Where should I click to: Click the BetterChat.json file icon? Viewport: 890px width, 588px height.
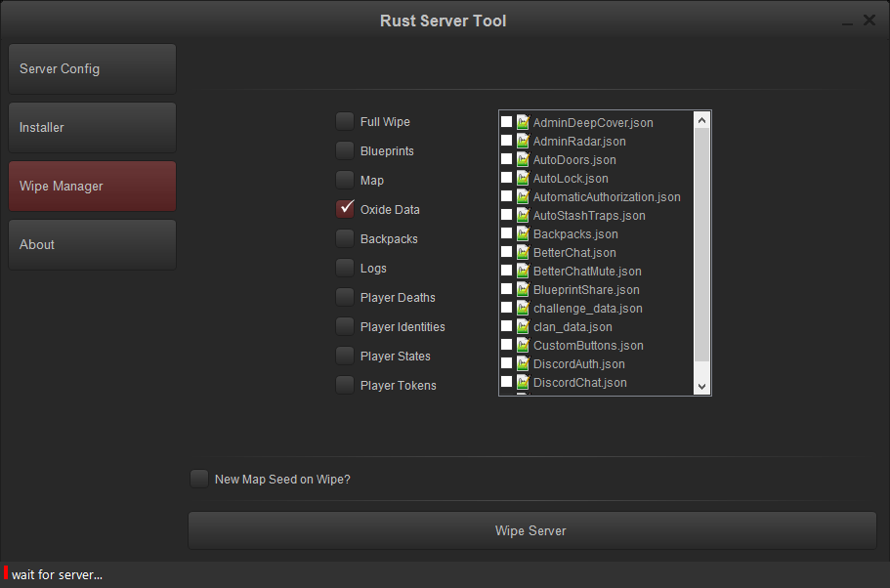point(523,253)
